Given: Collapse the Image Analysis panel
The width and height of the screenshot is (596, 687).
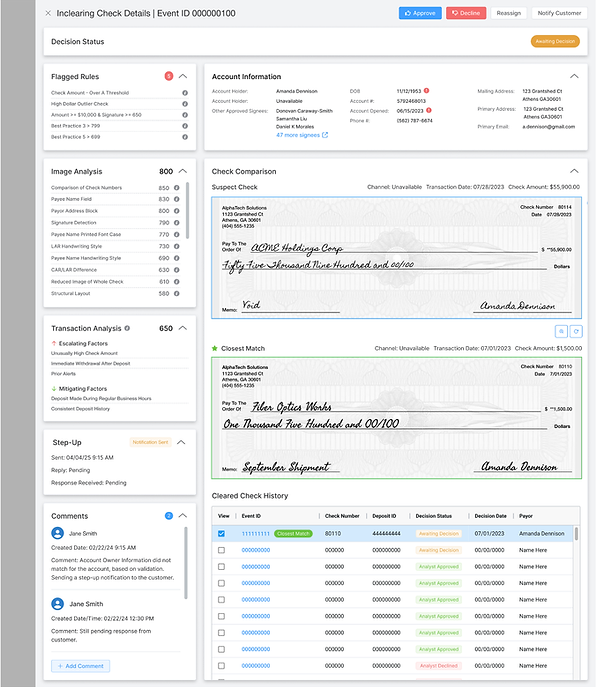Looking at the screenshot, I should point(183,171).
